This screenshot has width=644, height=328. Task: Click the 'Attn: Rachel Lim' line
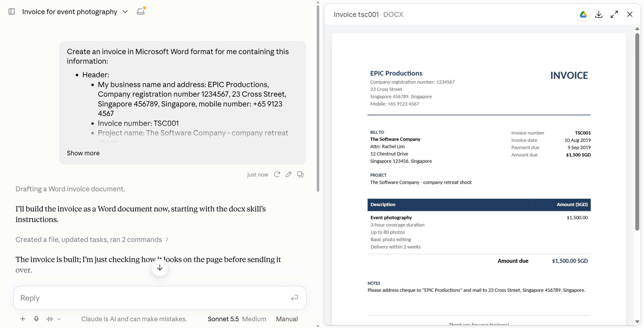pos(387,146)
